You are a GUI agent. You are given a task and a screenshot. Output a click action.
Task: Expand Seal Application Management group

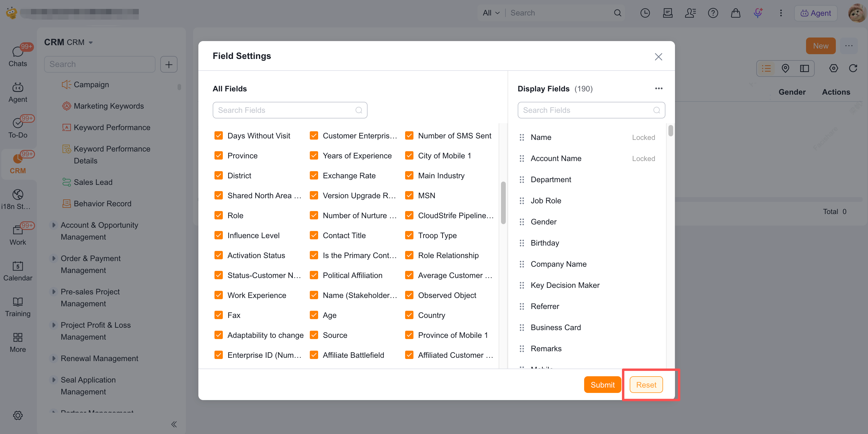tap(54, 380)
